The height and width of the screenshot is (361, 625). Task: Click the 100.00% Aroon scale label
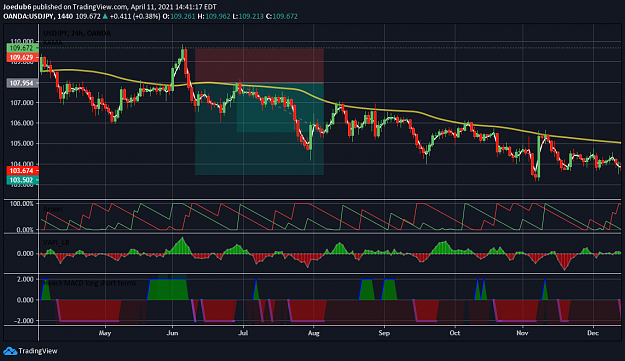(x=22, y=204)
